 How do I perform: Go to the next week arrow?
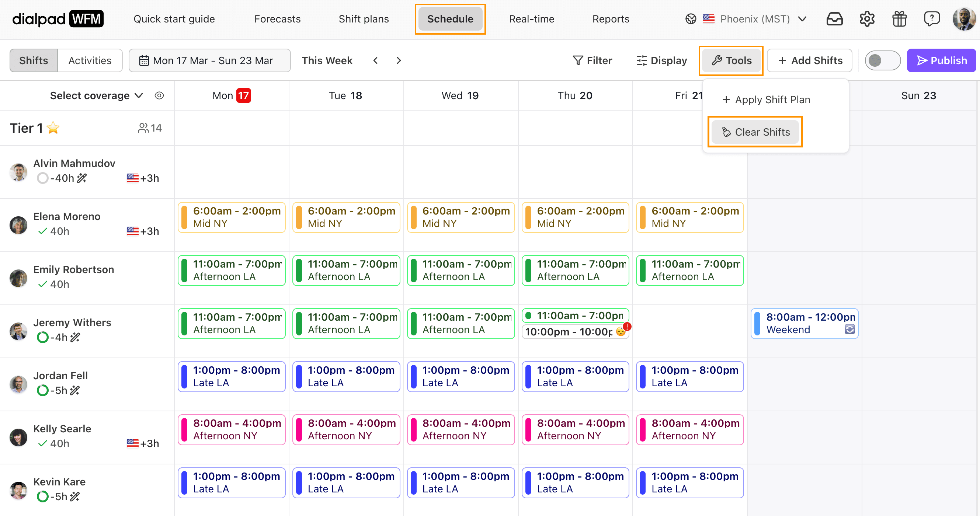click(x=399, y=60)
